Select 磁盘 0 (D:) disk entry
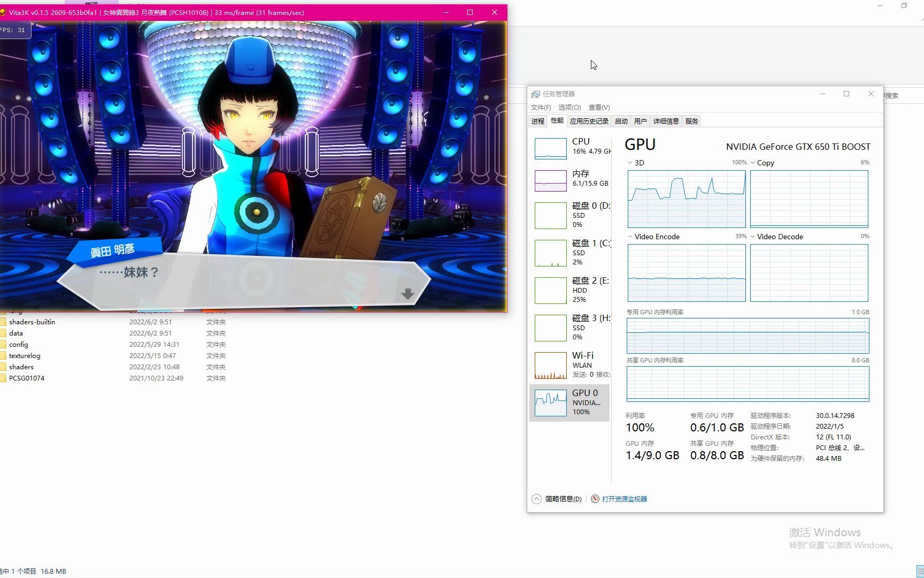Screen dimensions: 924x578 (x=570, y=215)
